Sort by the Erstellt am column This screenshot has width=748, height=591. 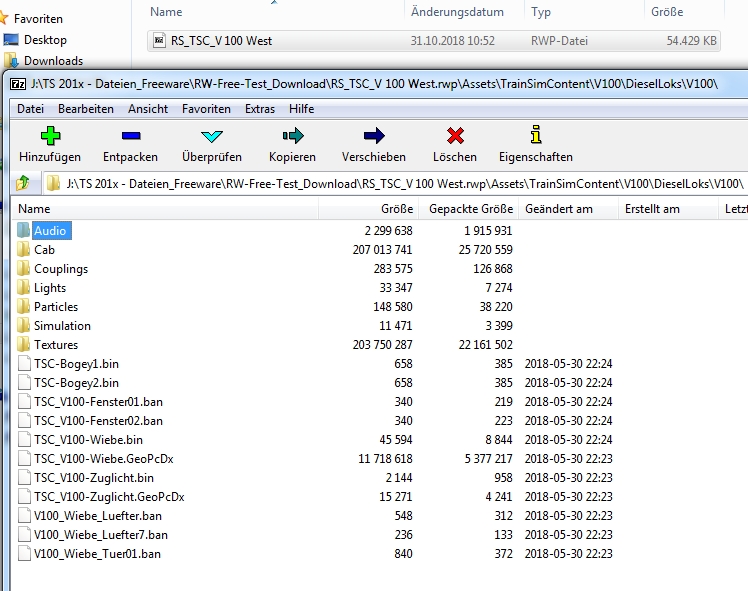point(669,209)
